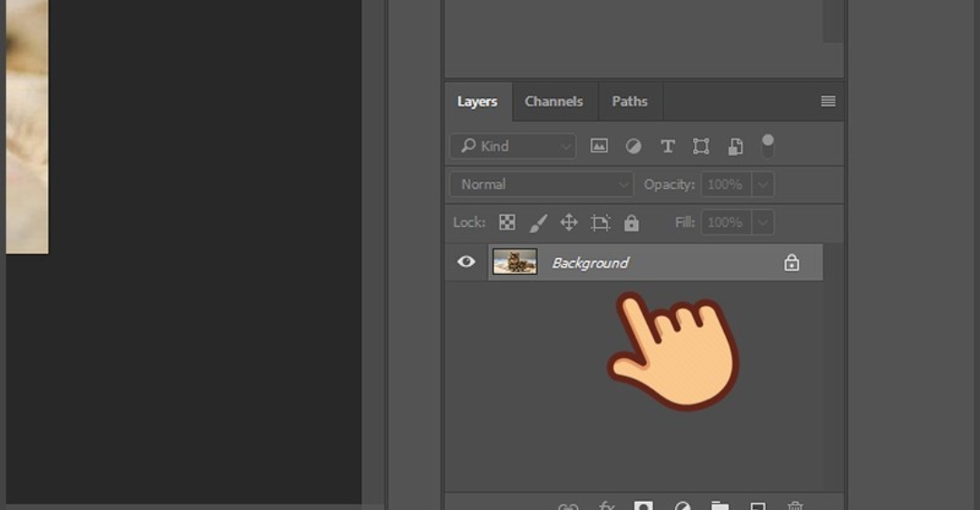Filter for type layers
980x510 pixels.
[668, 146]
